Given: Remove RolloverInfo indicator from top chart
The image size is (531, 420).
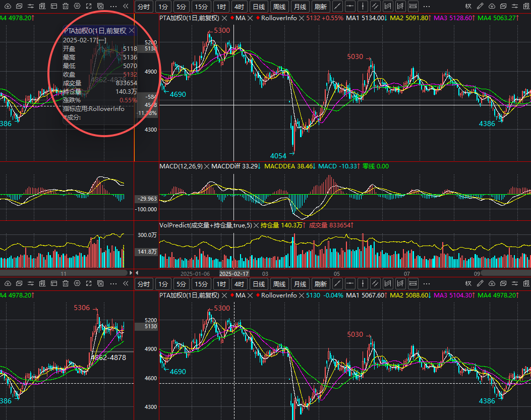Looking at the screenshot, I should click(302, 18).
